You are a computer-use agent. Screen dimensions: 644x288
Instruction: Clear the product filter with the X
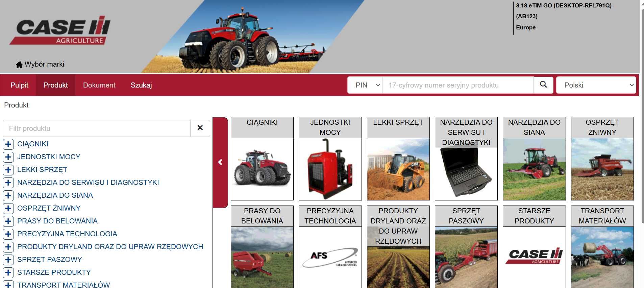tap(200, 128)
